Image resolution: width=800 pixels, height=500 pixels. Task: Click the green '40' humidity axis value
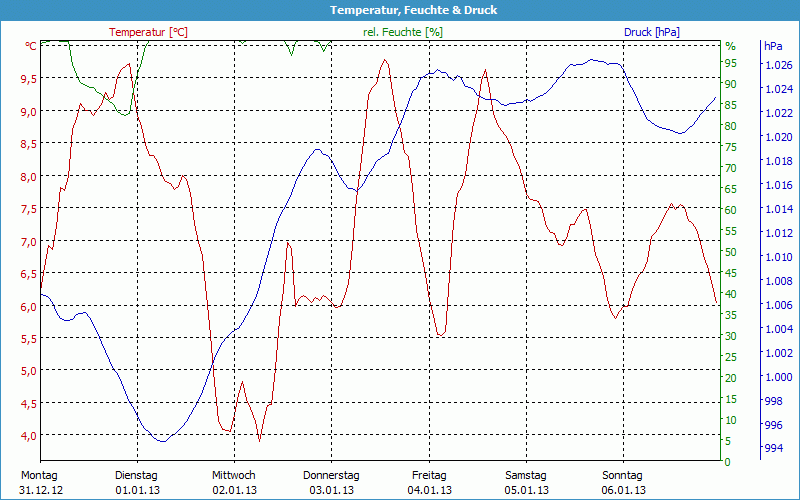coord(731,294)
